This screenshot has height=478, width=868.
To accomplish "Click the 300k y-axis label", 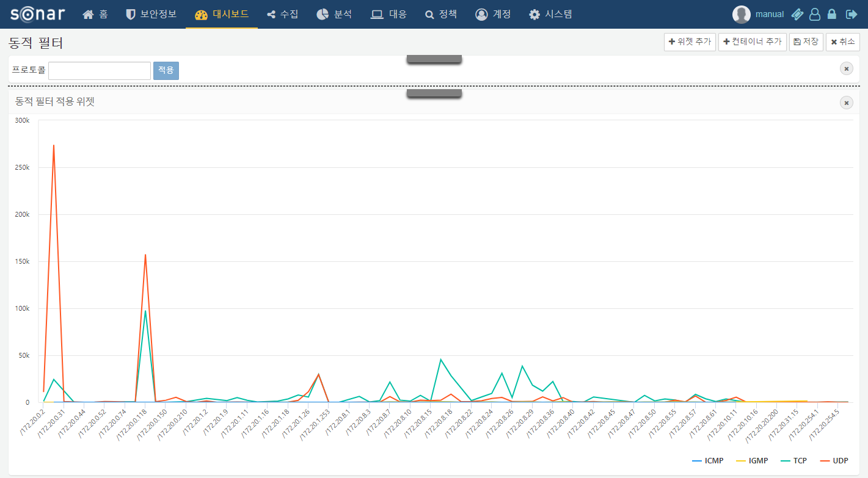I will [x=21, y=120].
